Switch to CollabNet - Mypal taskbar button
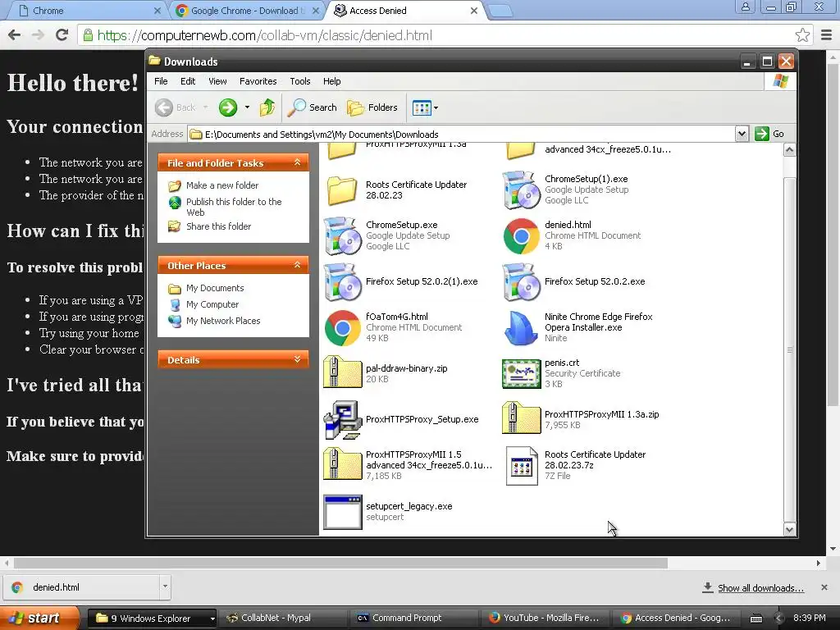840x630 pixels. point(283,619)
